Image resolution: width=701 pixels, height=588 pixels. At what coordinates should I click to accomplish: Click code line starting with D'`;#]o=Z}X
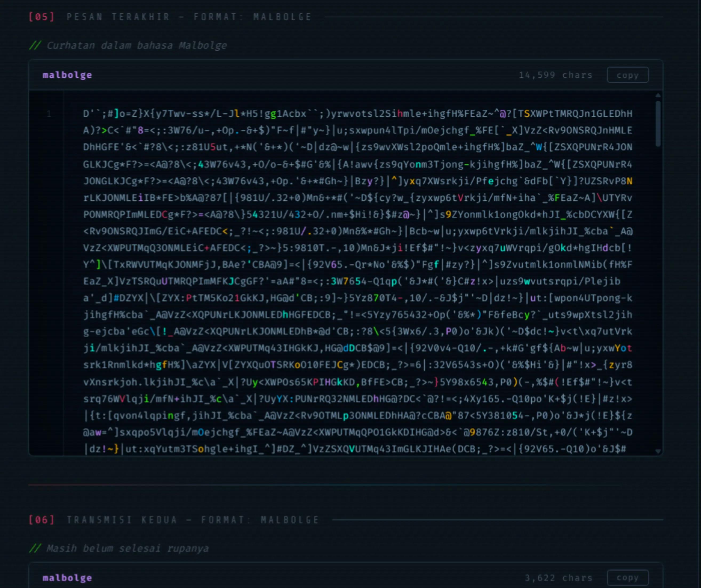coord(358,114)
